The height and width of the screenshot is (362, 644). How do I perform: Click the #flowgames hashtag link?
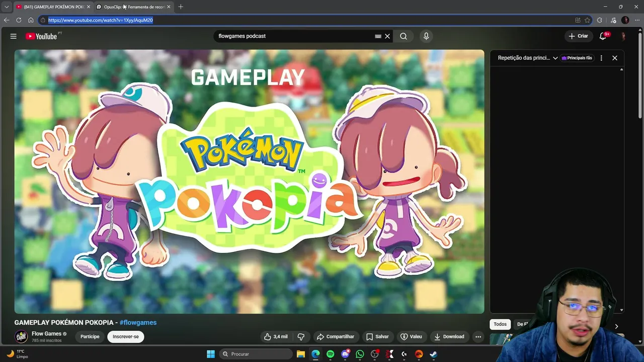click(x=138, y=323)
